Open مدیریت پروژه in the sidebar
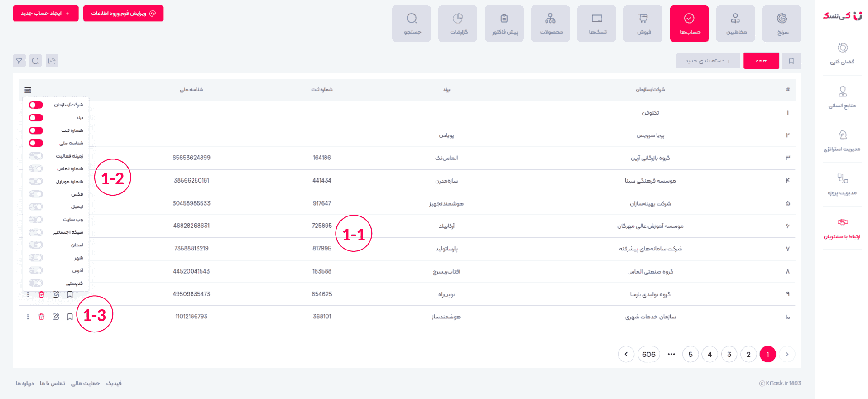 pyautogui.click(x=842, y=184)
